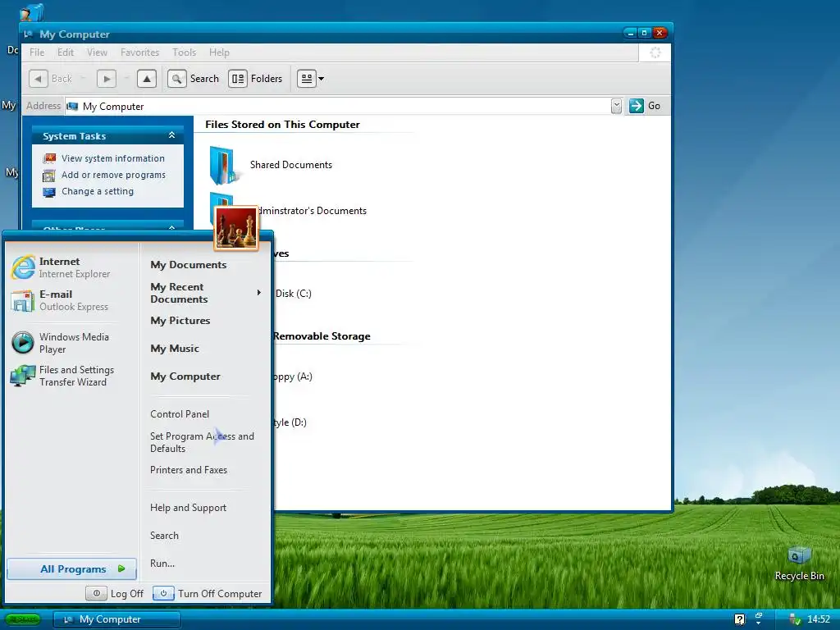Click the Log Off button
Screen dimensions: 840x630
click(115, 594)
